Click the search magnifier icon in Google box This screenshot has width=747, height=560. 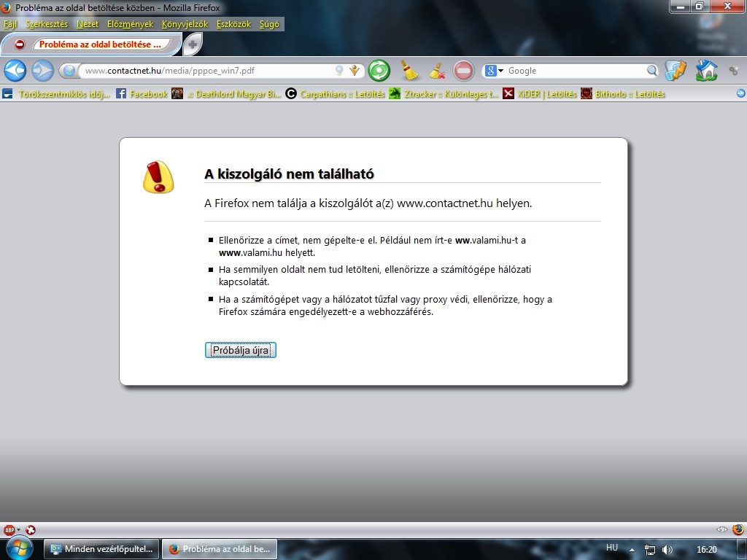click(x=651, y=71)
